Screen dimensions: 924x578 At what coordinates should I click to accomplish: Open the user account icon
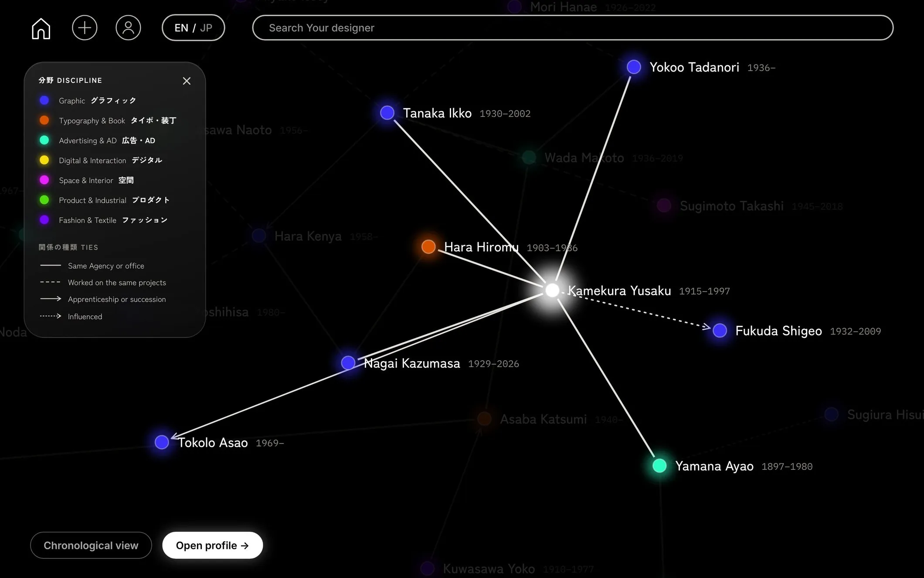[128, 28]
